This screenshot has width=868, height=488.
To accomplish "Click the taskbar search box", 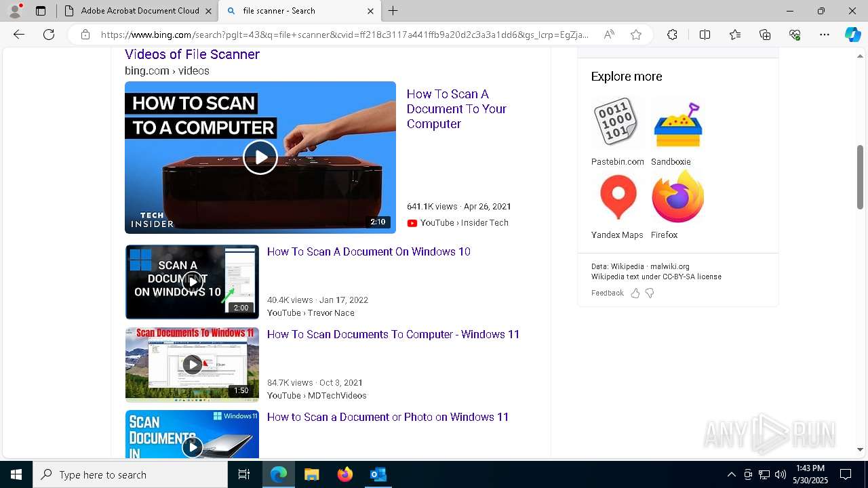I will click(x=130, y=474).
